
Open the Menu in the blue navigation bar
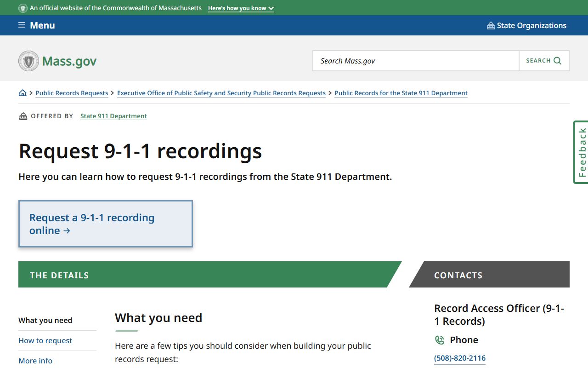(x=37, y=25)
